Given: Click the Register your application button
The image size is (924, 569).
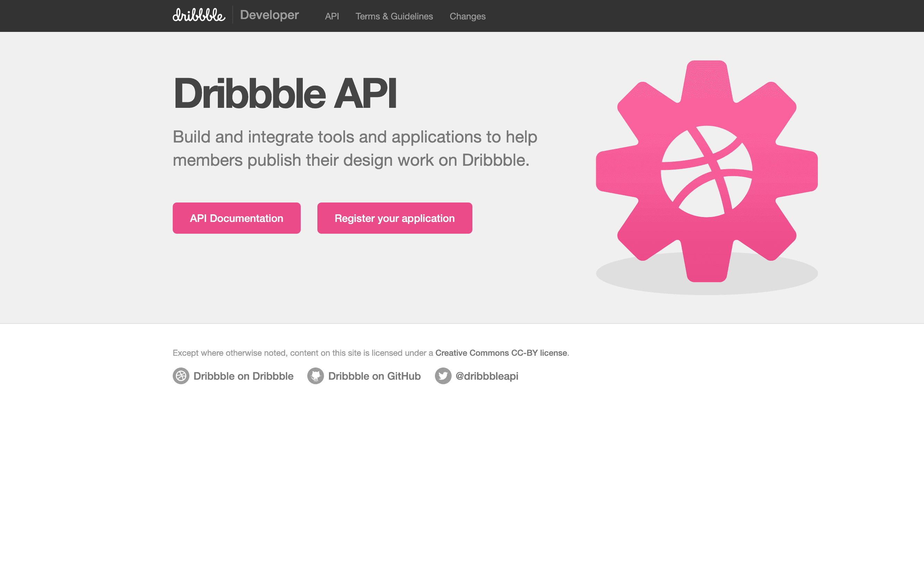Looking at the screenshot, I should pyautogui.click(x=394, y=218).
